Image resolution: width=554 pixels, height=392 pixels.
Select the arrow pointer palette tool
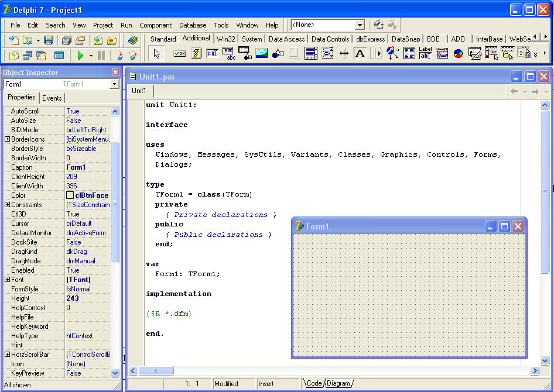coord(156,54)
